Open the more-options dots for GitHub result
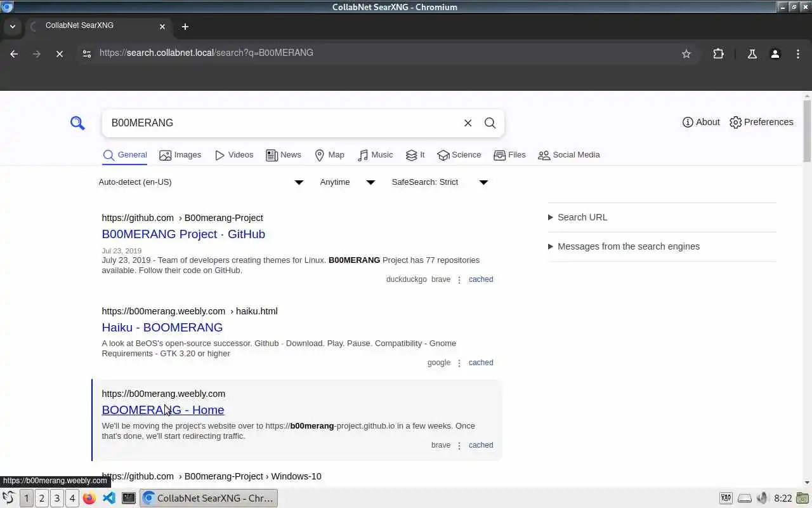 tap(459, 280)
